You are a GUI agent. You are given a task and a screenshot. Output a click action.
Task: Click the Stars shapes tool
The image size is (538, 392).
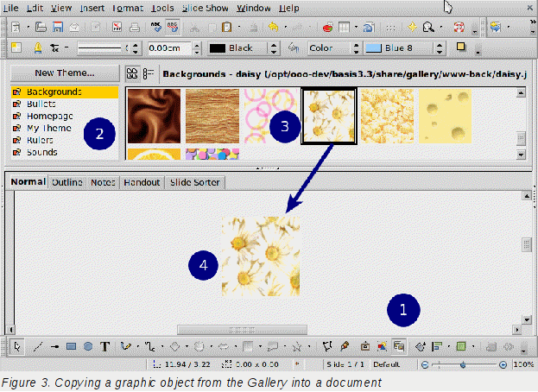coord(296,347)
